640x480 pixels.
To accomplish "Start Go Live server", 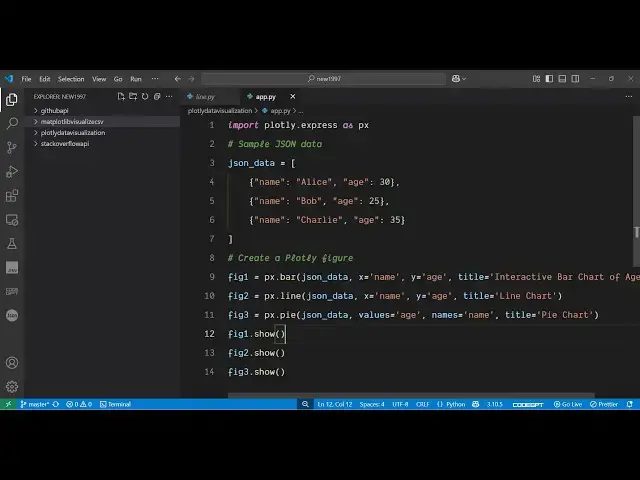I will pos(568,404).
